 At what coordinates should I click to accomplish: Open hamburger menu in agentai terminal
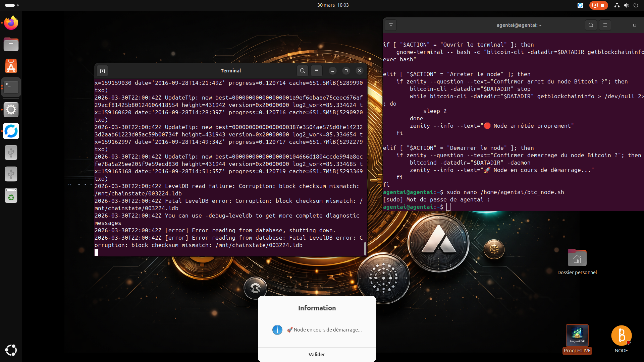coord(605,25)
